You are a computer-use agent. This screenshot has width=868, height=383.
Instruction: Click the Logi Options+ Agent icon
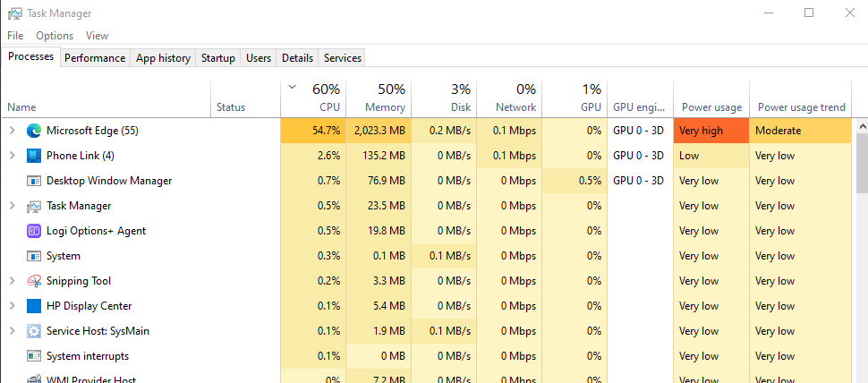tap(34, 231)
